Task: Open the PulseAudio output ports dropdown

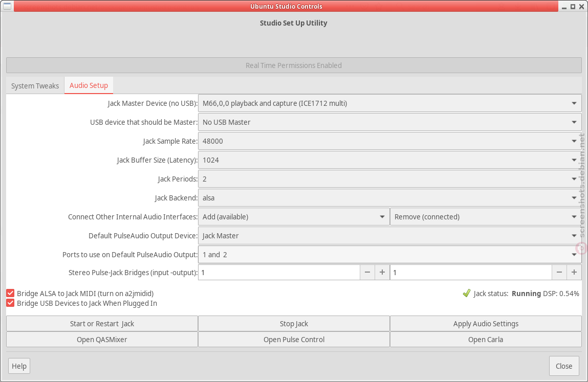Action: tap(390, 255)
